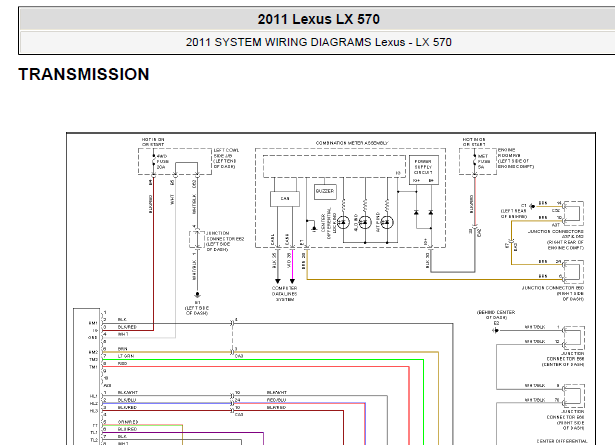The height and width of the screenshot is (445, 615).
Task: Click the "BLK/BLU" wire label beside HL2
Action: (x=127, y=400)
